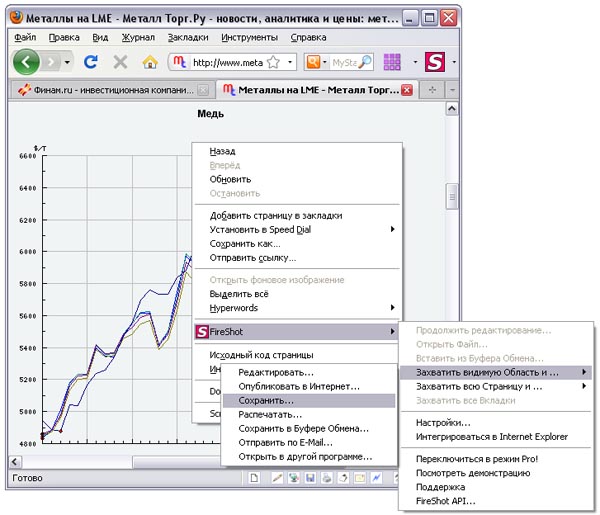
Task: Click the bookmark star in address bar
Action: (x=273, y=62)
